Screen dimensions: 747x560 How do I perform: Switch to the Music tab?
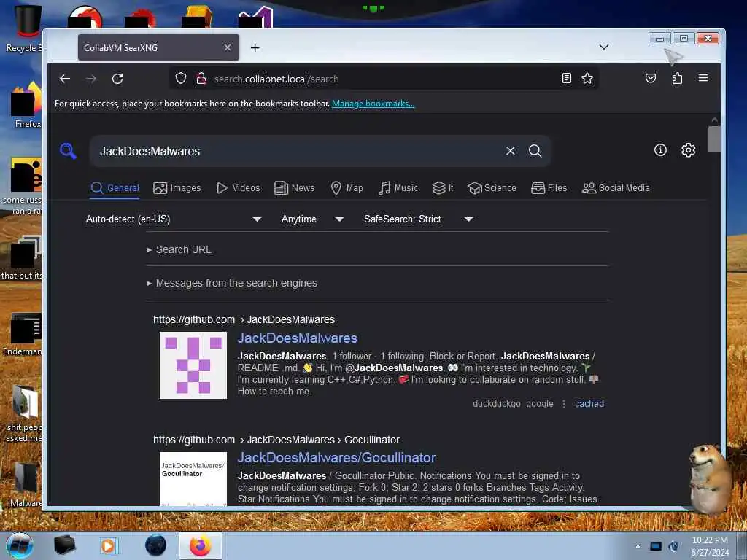click(398, 188)
